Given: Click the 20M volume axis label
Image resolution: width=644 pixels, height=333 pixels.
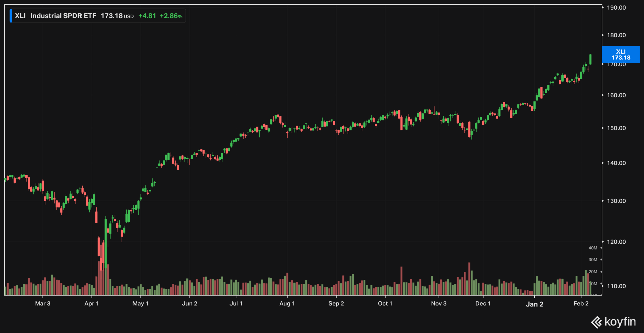Looking at the screenshot, I should (x=593, y=272).
